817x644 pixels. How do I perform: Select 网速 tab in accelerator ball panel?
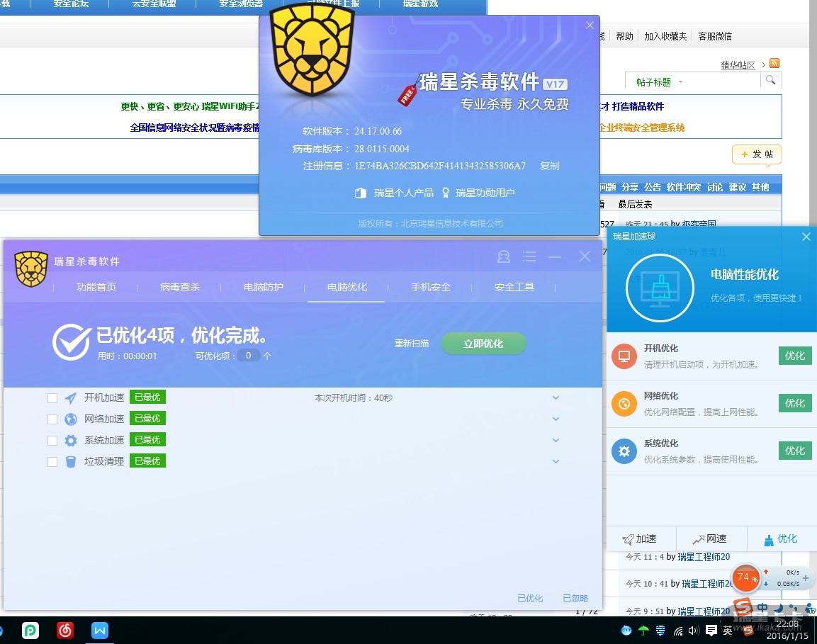[x=710, y=538]
